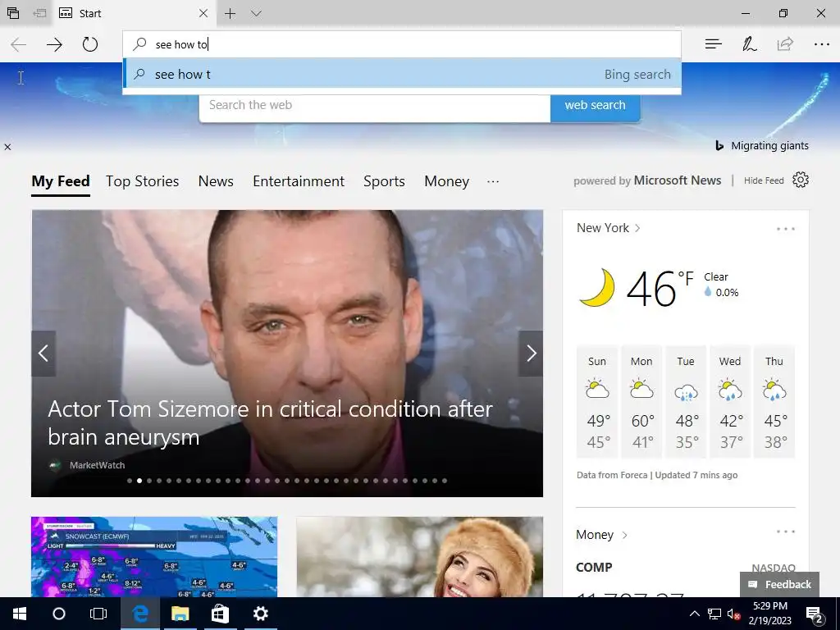840x630 pixels.
Task: Click the Feedback button
Action: pos(779,584)
